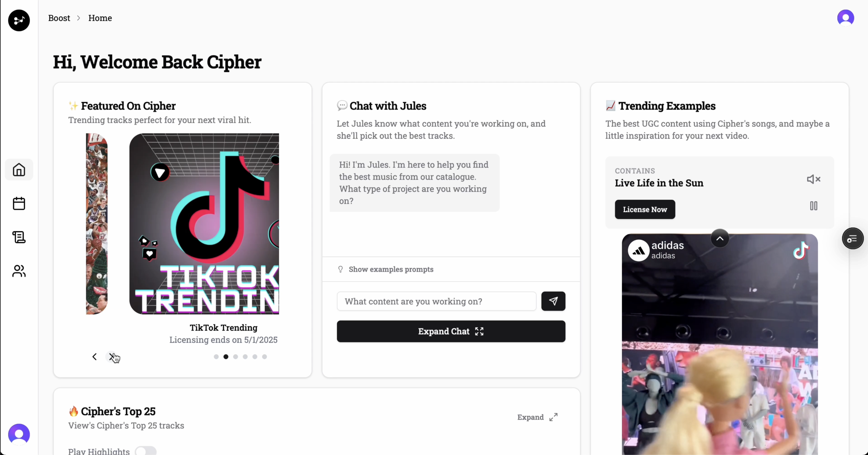Click the Cipher logo in sidebar

[x=19, y=20]
